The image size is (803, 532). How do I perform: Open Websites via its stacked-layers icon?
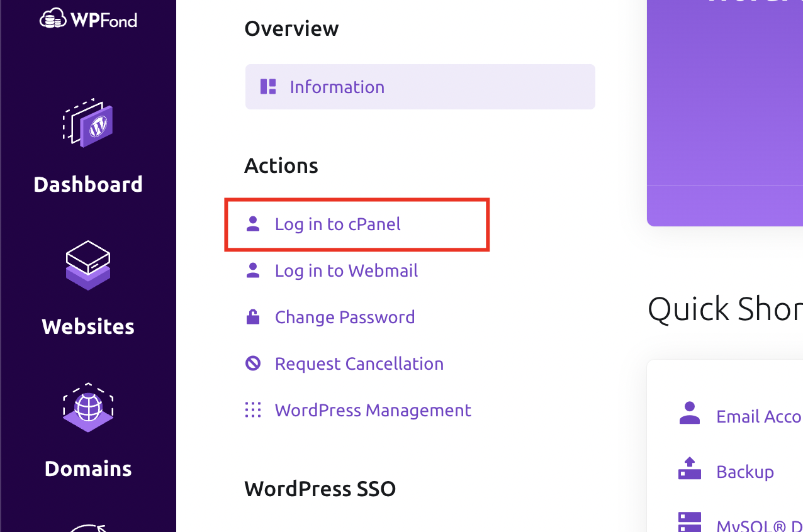pos(88,265)
